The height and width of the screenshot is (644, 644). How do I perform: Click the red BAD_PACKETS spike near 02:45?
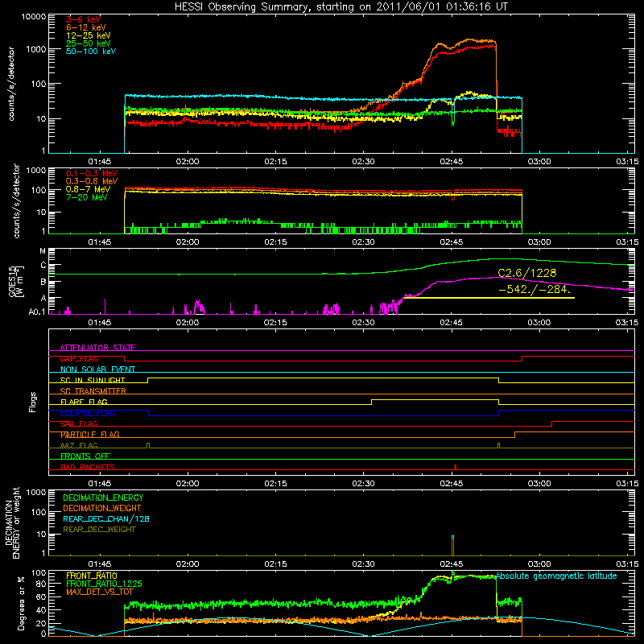pyautogui.click(x=456, y=467)
